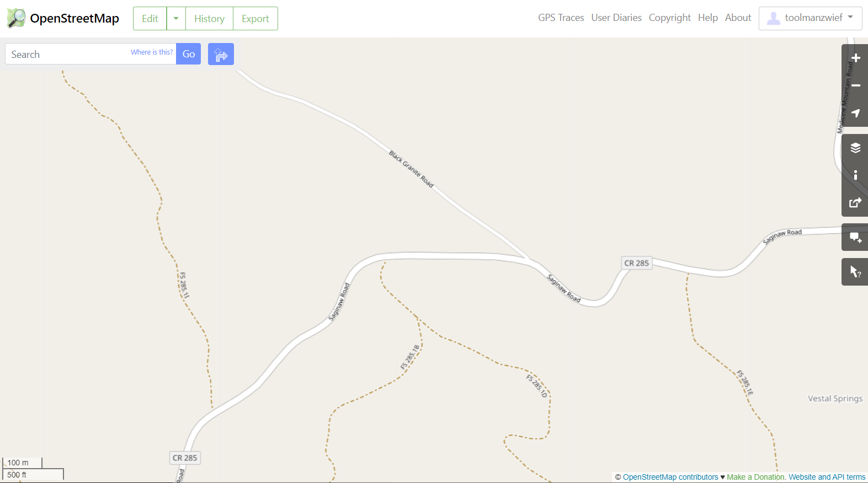868x483 pixels.
Task: Zoom in using the plus icon
Action: pos(855,58)
